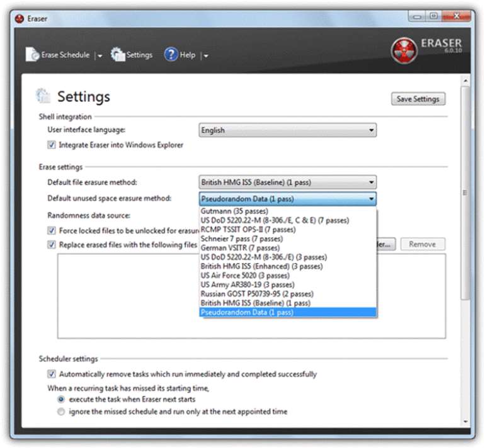The height and width of the screenshot is (448, 485).
Task: Click the scrollbar up arrow
Action: [465, 81]
